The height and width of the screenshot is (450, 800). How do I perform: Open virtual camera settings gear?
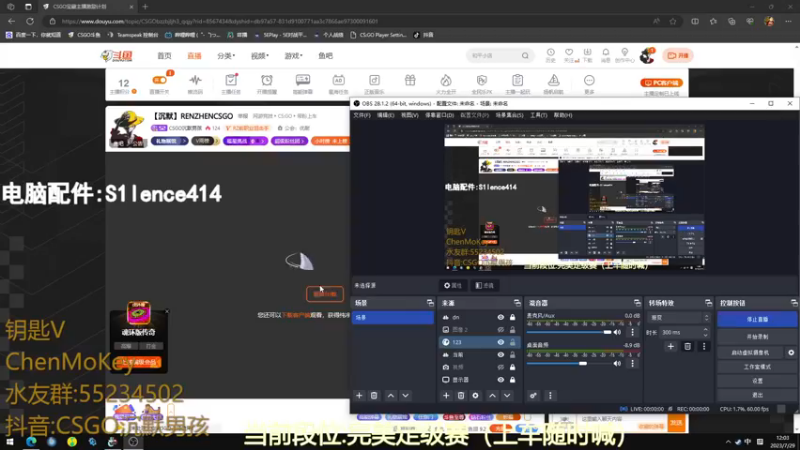pos(791,352)
